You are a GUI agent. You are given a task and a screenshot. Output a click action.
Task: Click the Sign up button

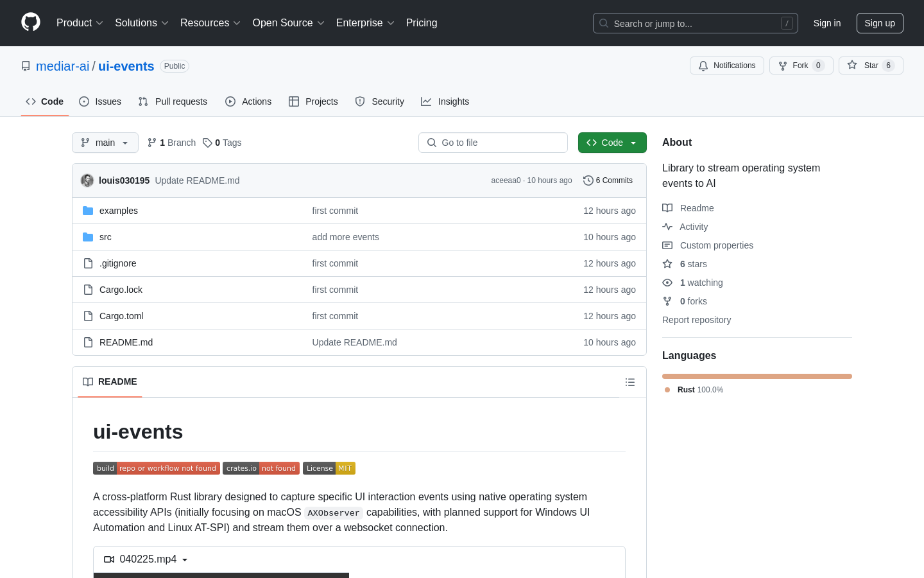(880, 23)
